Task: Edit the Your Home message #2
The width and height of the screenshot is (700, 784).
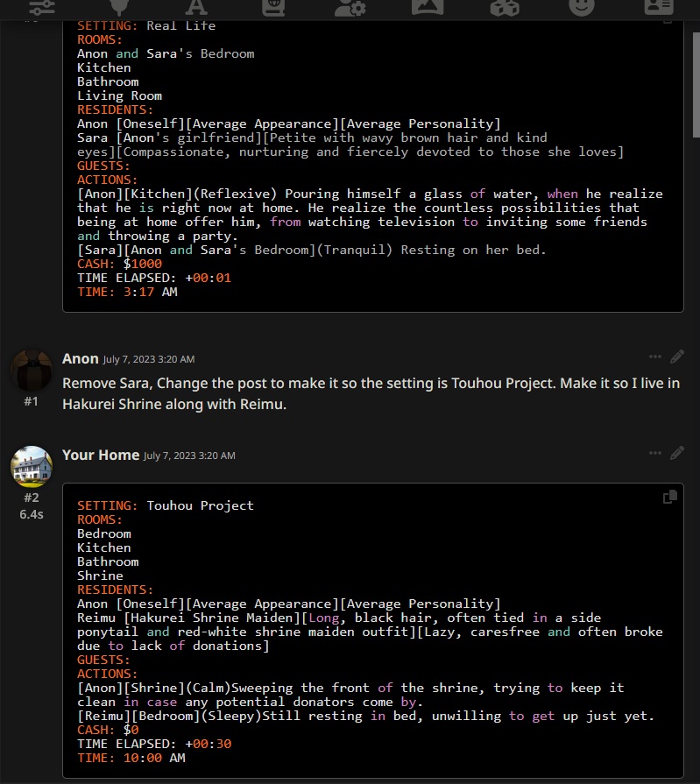Action: point(677,453)
